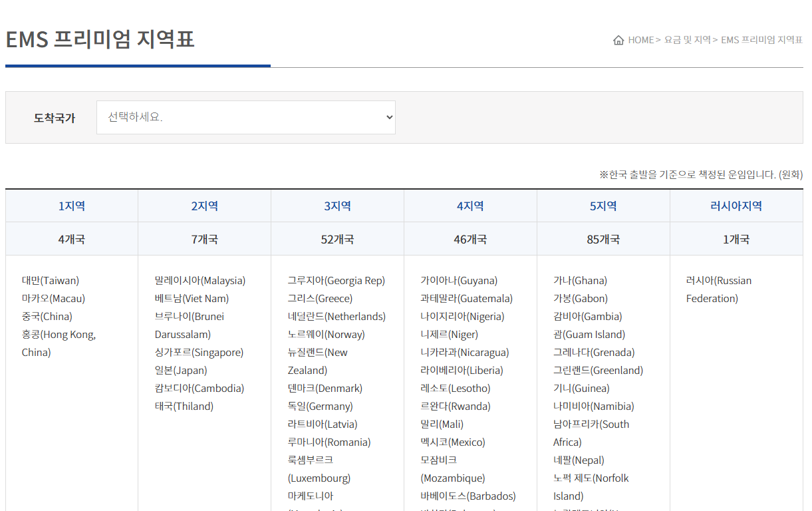Image resolution: width=812 pixels, height=511 pixels.
Task: Click EMS 프리미엄 지역표 breadcrumb item
Action: click(x=761, y=40)
